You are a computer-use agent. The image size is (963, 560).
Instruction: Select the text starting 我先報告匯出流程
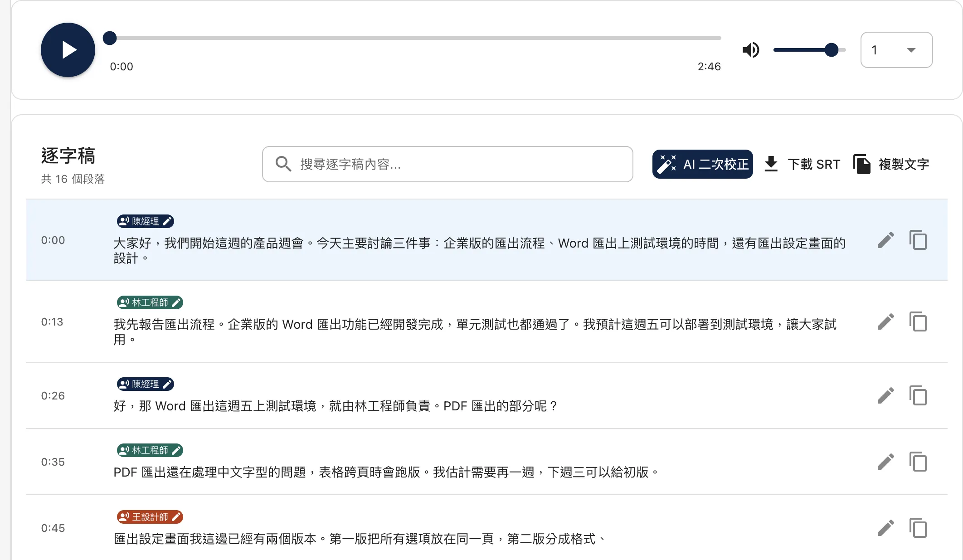[x=475, y=332]
